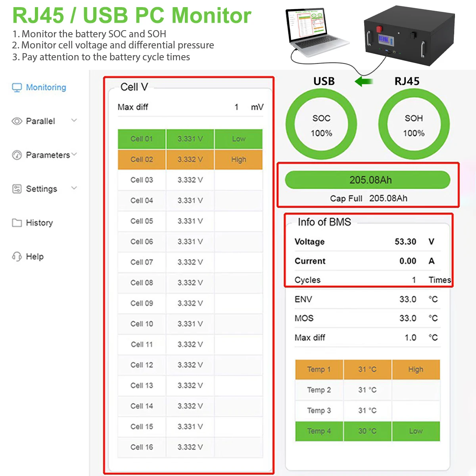The width and height of the screenshot is (476, 476).
Task: Select the Cell 13 row label
Action: point(142,386)
